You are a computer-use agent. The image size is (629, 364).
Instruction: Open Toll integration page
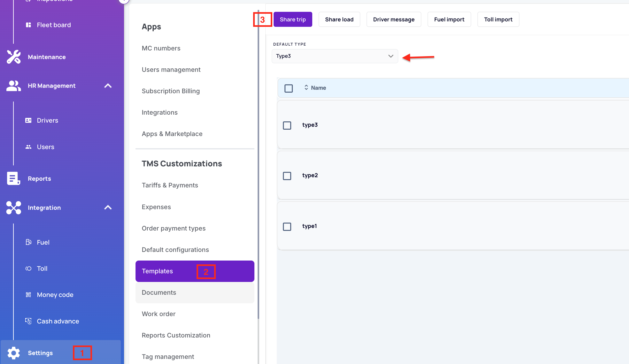coord(42,269)
